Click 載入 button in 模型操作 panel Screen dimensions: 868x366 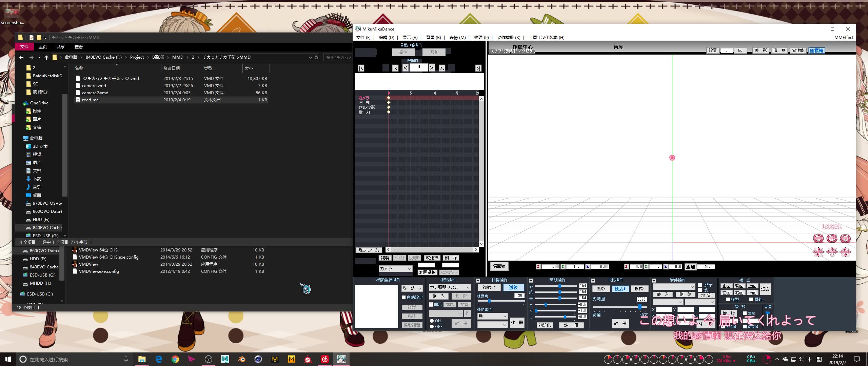click(438, 296)
